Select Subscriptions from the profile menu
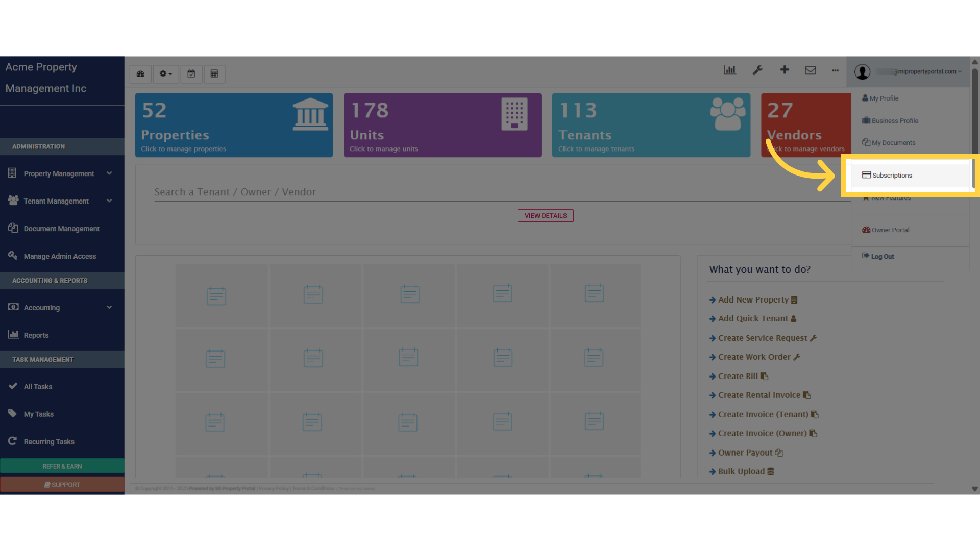The height and width of the screenshot is (551, 980). click(892, 176)
